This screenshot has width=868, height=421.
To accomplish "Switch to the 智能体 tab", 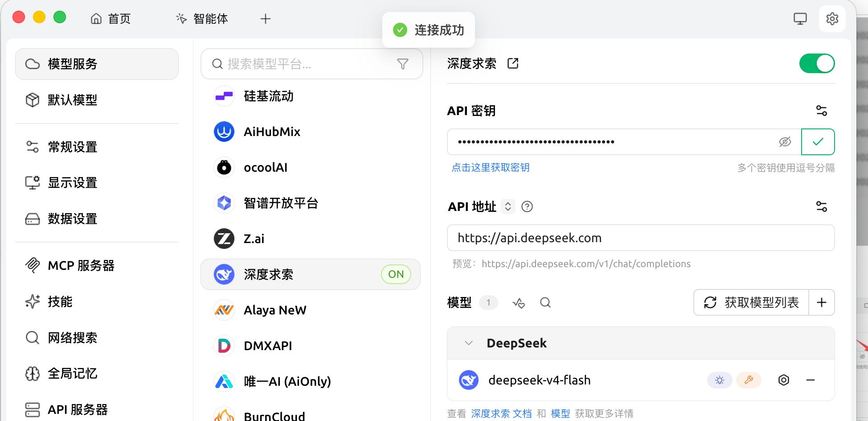I will (x=202, y=19).
